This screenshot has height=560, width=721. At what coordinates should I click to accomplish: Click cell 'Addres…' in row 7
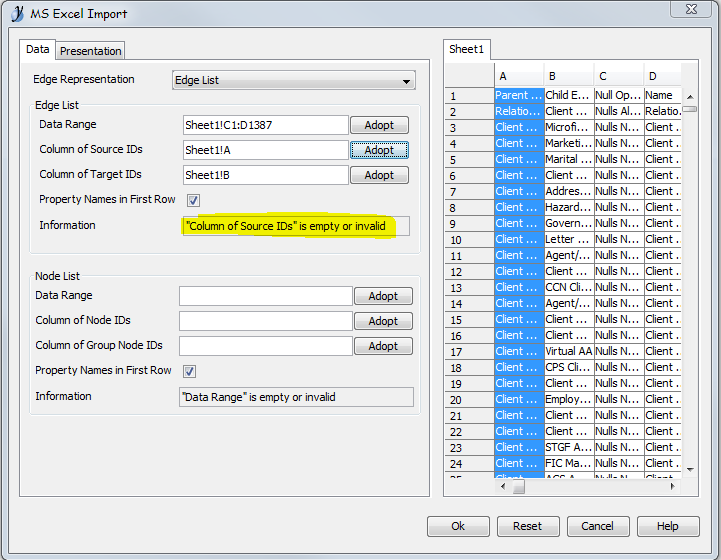[569, 191]
